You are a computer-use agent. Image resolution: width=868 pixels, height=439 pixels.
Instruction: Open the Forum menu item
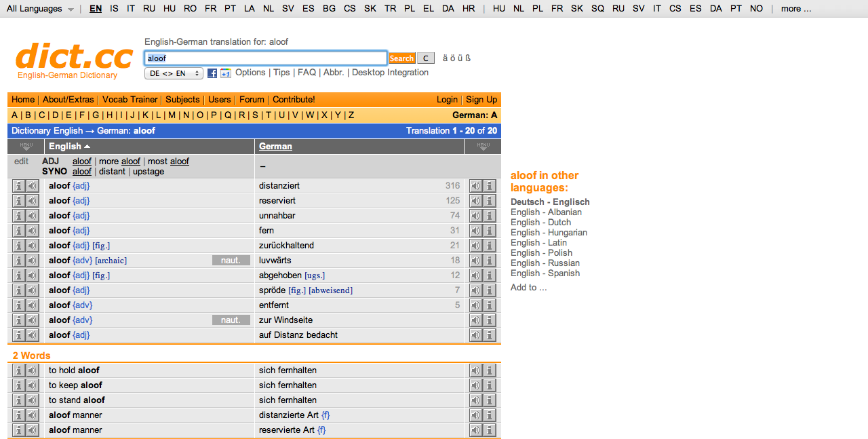[252, 100]
